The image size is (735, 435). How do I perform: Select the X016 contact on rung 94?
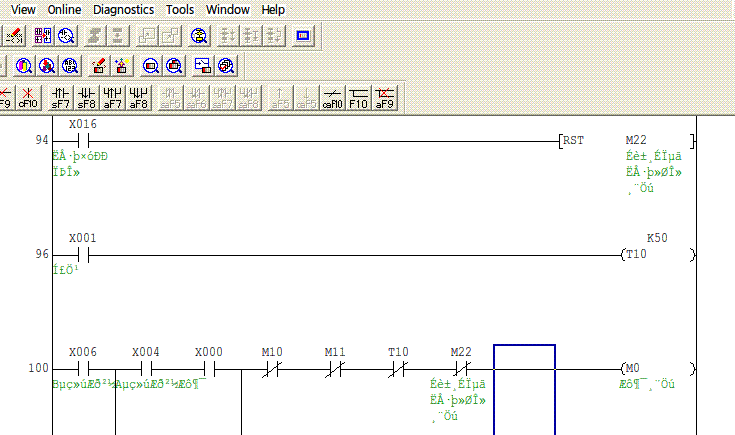click(x=82, y=141)
